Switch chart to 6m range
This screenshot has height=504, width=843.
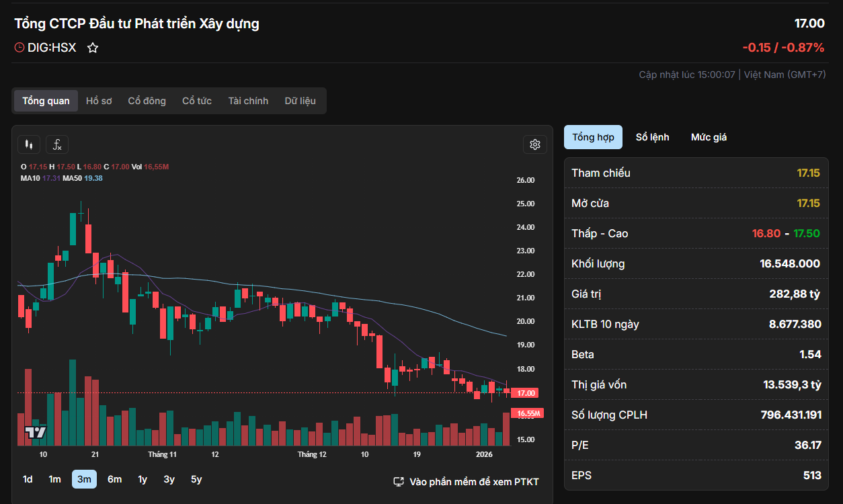tap(114, 479)
